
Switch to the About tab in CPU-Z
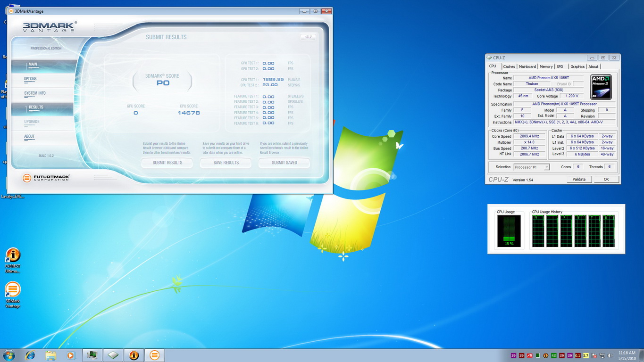point(593,66)
